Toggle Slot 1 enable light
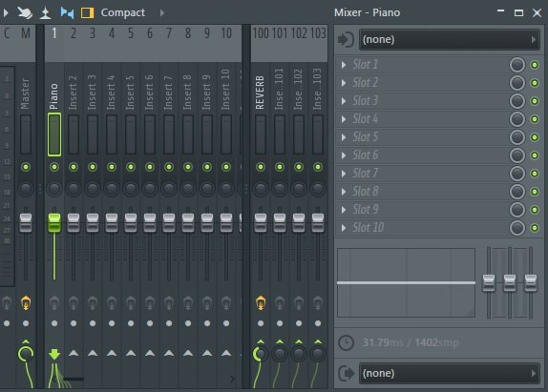 point(535,65)
